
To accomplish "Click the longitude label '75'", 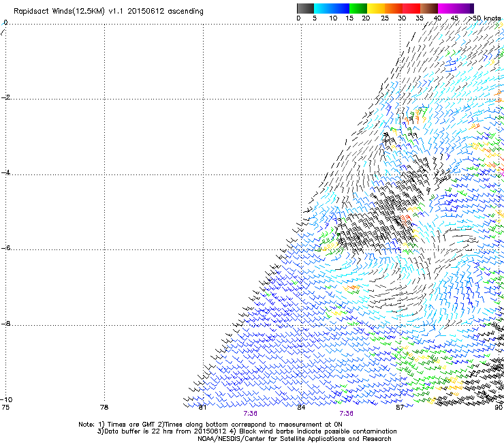I will (x=5, y=408).
